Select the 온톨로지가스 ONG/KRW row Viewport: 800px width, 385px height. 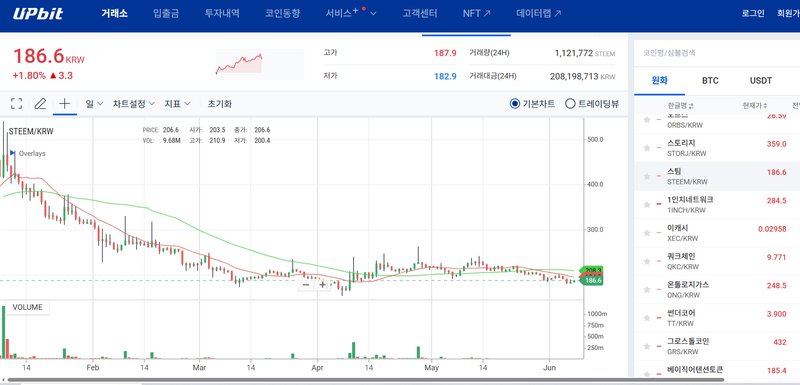tap(717, 290)
